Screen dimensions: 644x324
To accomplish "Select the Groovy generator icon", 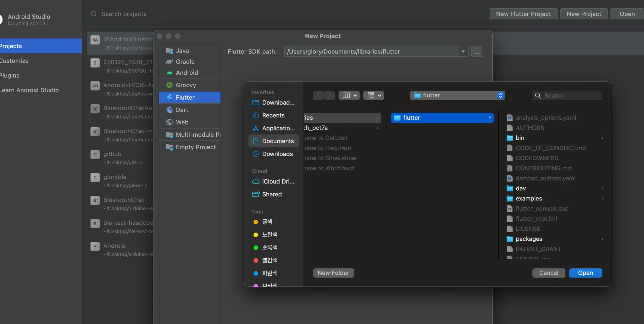I will click(169, 85).
